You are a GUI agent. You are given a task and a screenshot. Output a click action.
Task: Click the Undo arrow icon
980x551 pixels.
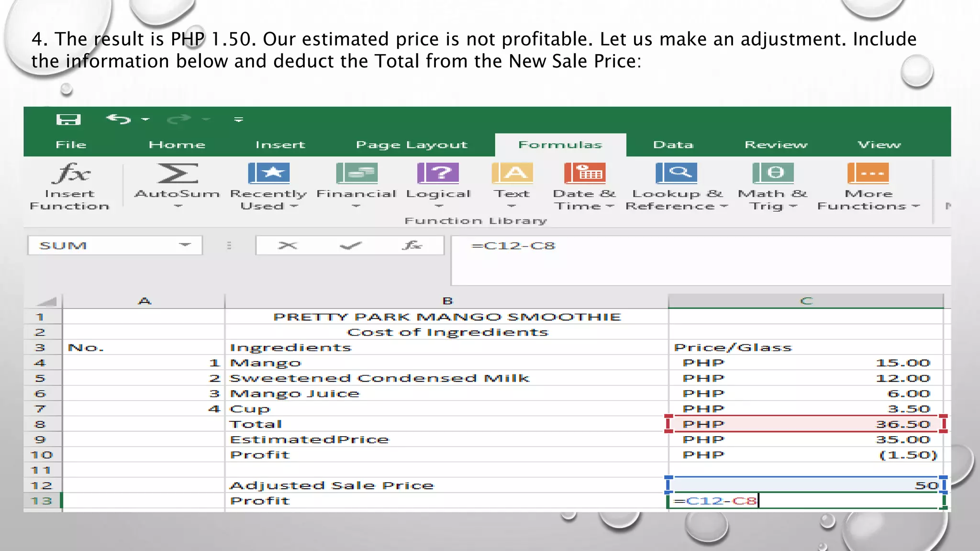tap(119, 119)
